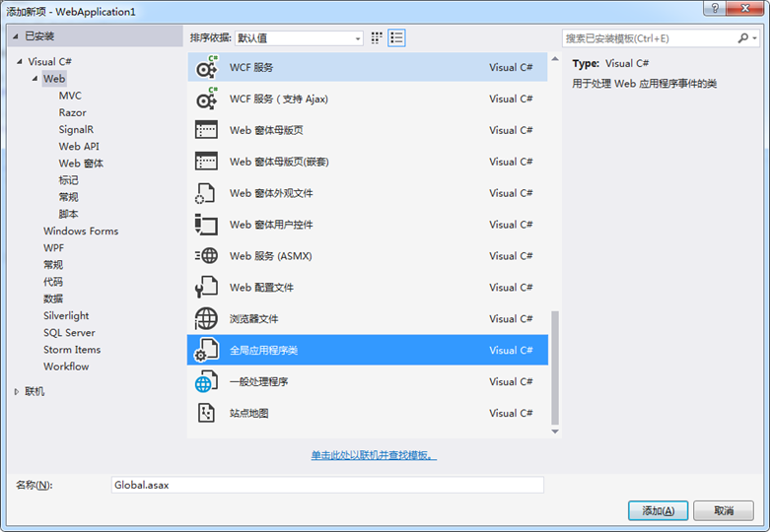This screenshot has height=532, width=770.
Task: Switch to list view layout
Action: click(396, 38)
